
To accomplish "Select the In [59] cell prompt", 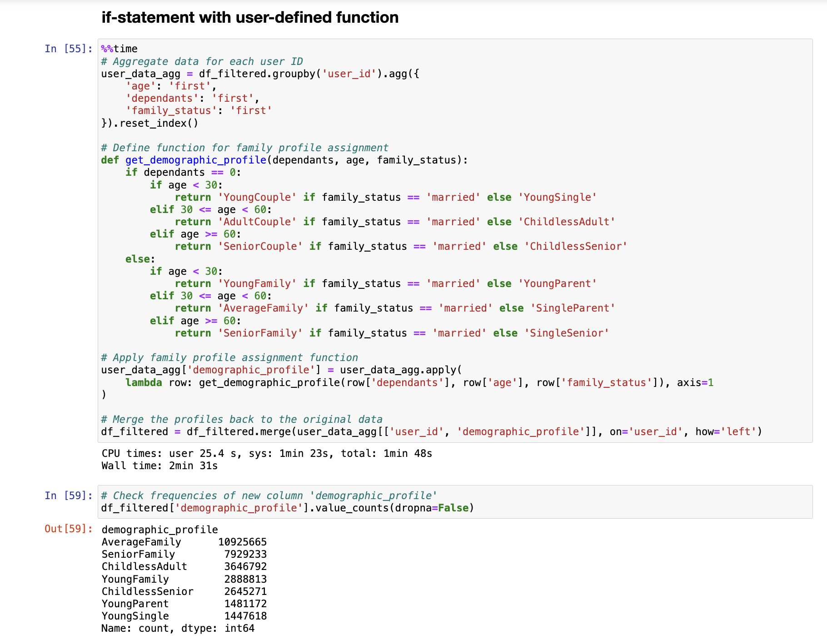I will click(68, 495).
